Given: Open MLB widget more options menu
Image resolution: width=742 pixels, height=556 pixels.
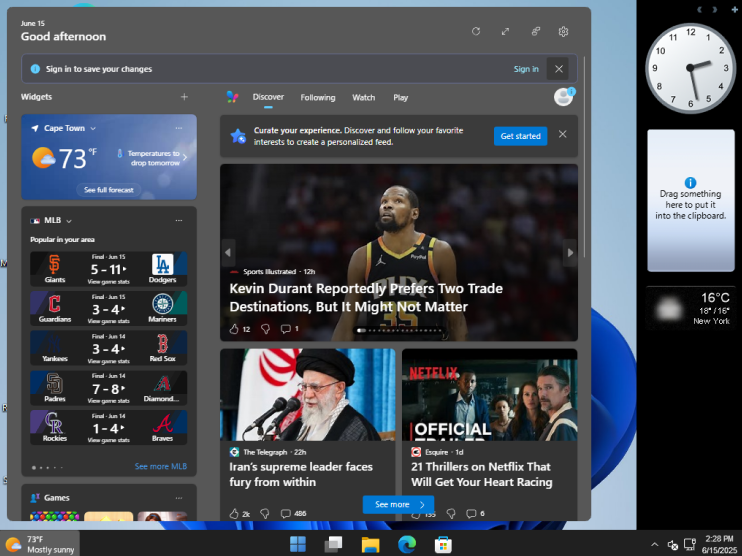Looking at the screenshot, I should pyautogui.click(x=179, y=221).
